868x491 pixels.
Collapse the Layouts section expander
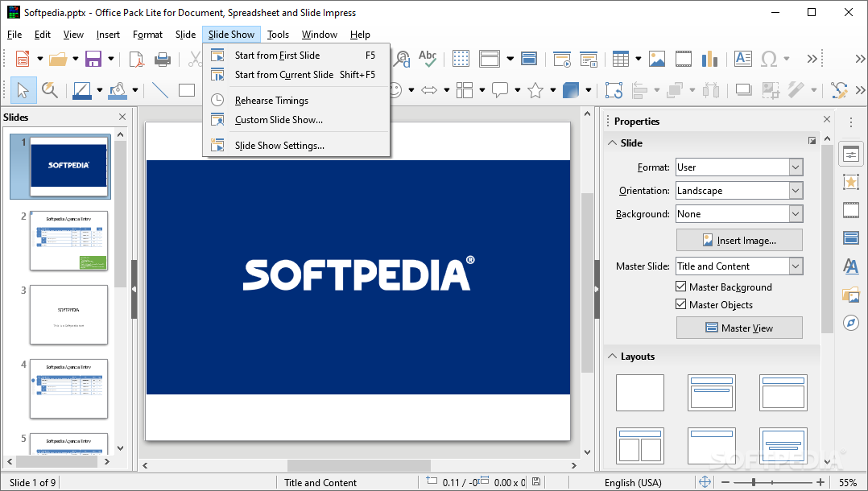[x=612, y=357]
